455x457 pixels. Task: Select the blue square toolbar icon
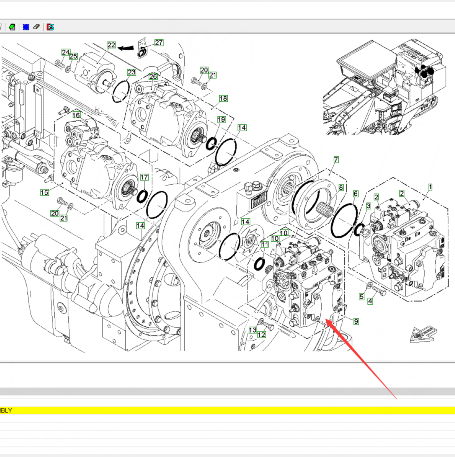tap(26, 27)
